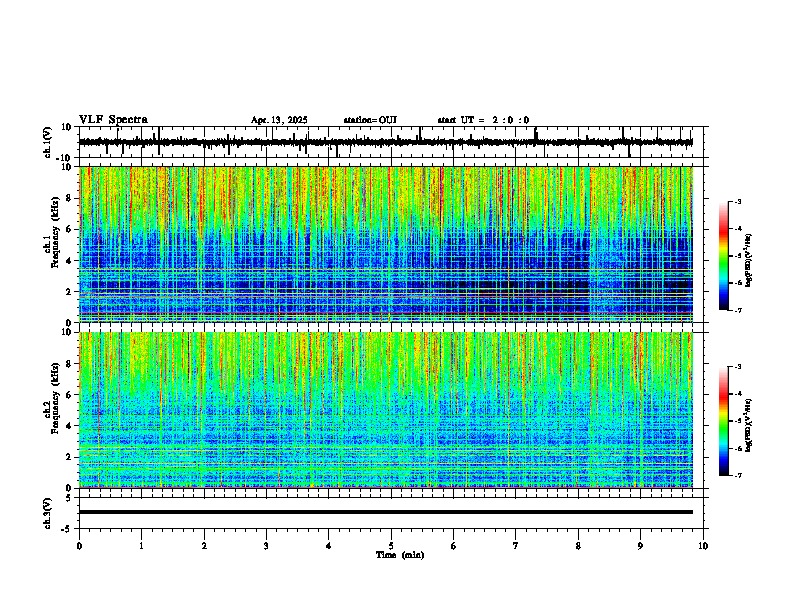This screenshot has height=612, width=792.
Task: Click the ch.1 'Frequency (kHz)' axis label
Action: click(x=55, y=232)
